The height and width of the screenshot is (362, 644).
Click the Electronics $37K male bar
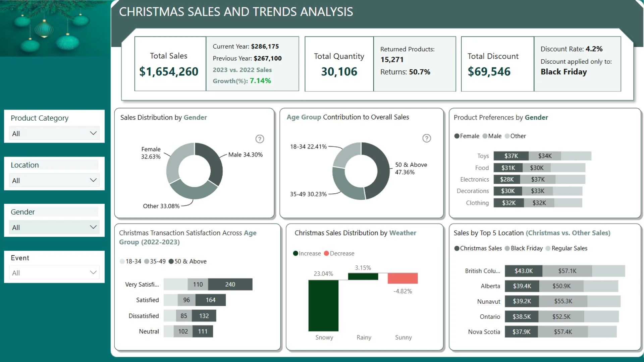click(x=538, y=179)
